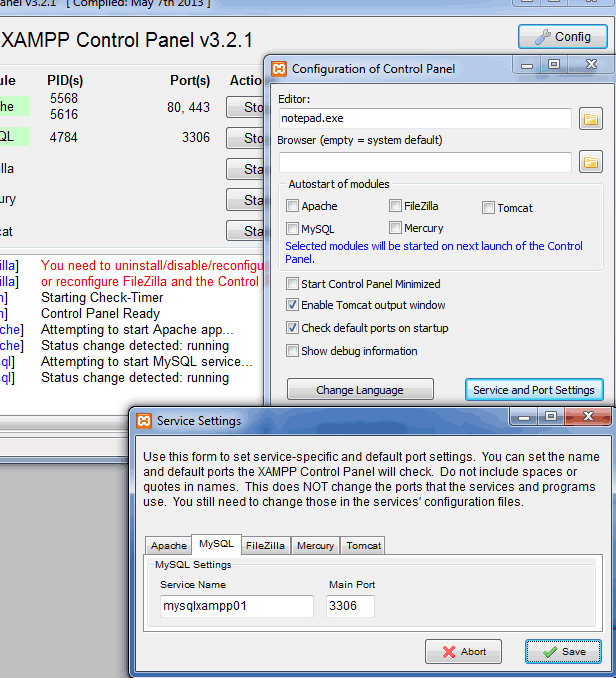Click the empty Browser path field
The width and height of the screenshot is (616, 678).
pos(425,162)
